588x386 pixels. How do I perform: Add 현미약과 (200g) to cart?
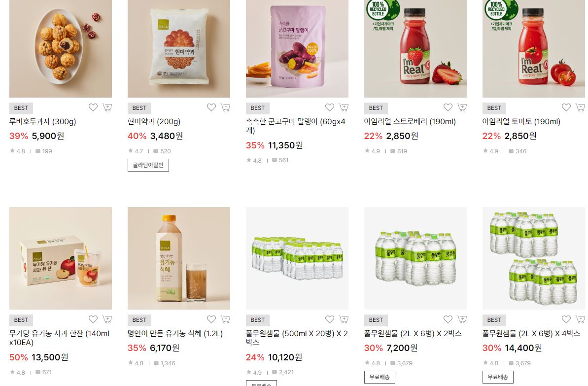coord(225,107)
